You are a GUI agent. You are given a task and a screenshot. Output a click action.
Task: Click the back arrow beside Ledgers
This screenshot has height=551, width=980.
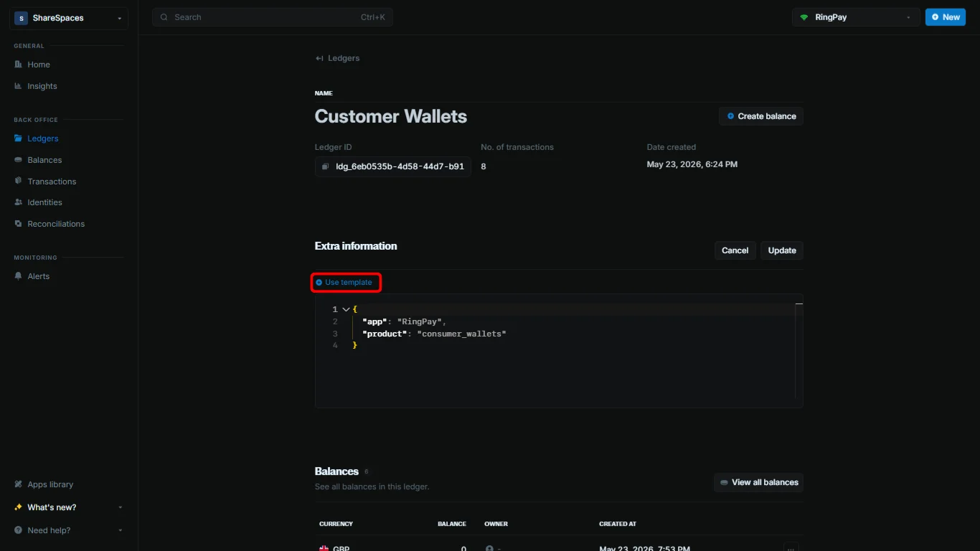click(319, 58)
